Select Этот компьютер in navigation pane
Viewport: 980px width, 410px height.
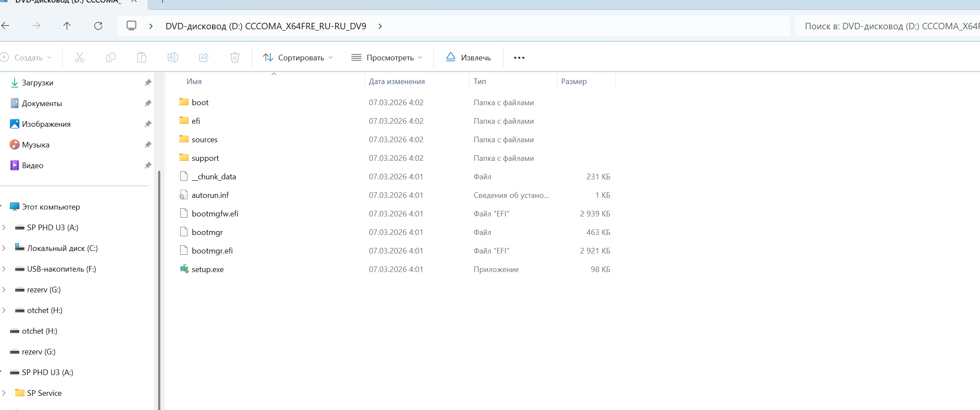point(51,207)
